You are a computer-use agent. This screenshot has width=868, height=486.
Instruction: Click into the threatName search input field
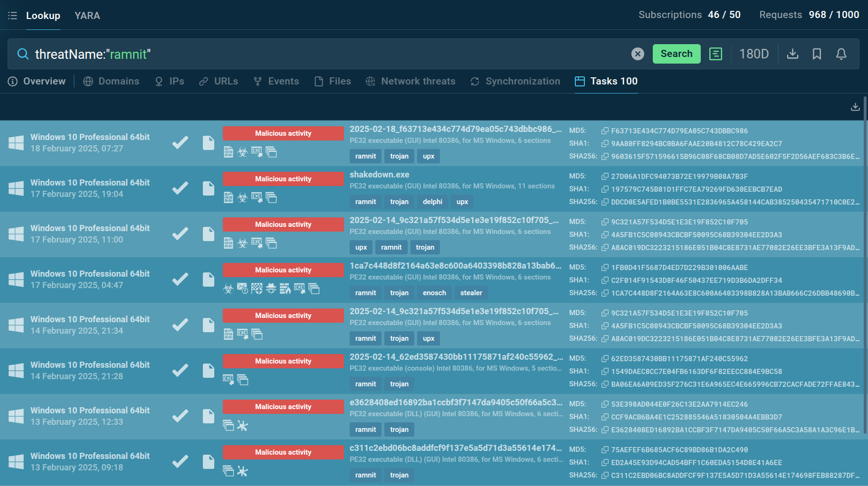click(328, 54)
